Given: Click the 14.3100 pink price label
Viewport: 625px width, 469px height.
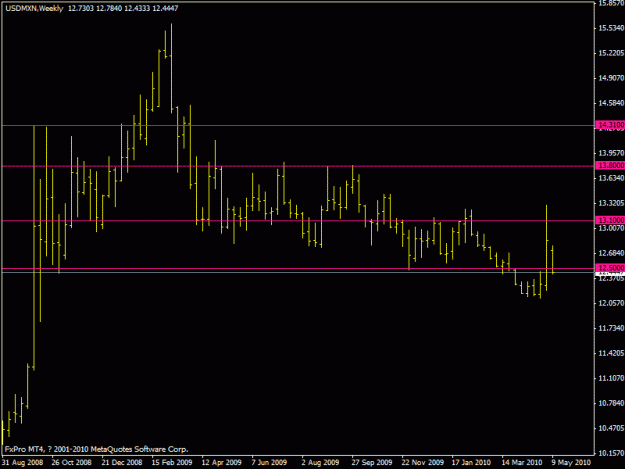Looking at the screenshot, I should (x=610, y=125).
